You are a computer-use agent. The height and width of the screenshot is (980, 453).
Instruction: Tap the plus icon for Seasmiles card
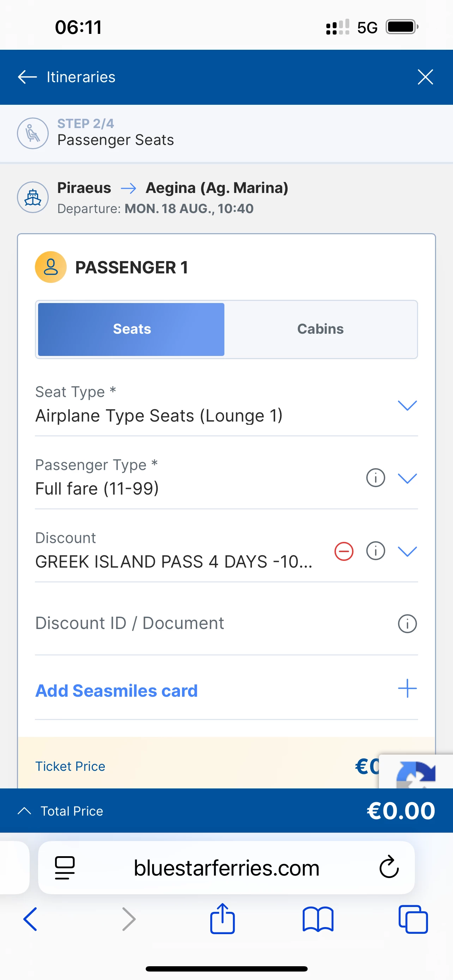click(407, 689)
